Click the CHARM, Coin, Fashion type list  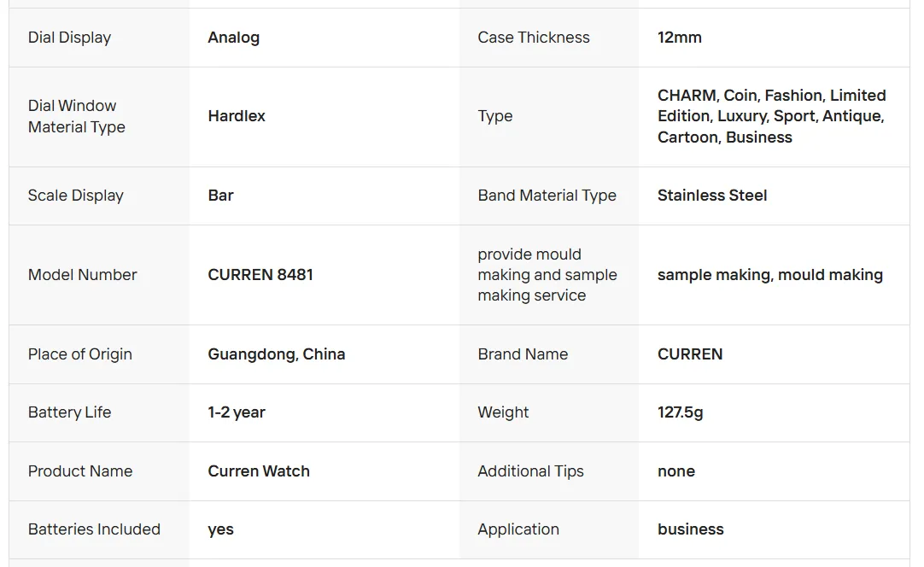[771, 116]
